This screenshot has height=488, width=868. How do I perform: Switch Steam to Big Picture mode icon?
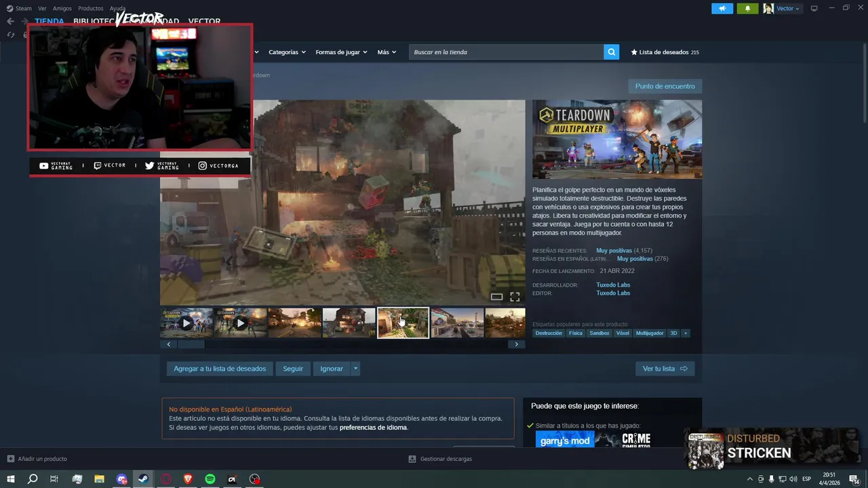(x=814, y=8)
